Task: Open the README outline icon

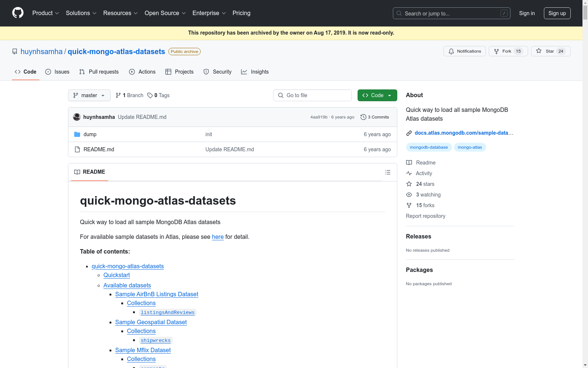Action: pos(387,172)
